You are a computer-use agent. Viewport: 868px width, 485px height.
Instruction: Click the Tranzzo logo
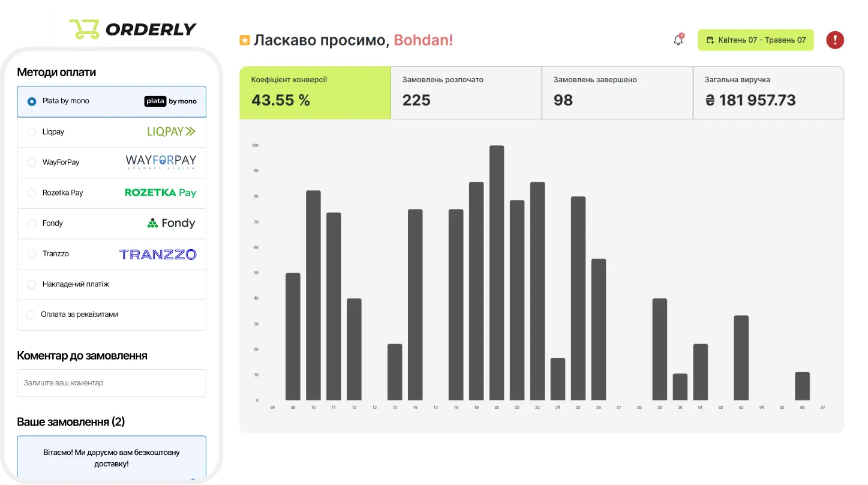click(158, 254)
